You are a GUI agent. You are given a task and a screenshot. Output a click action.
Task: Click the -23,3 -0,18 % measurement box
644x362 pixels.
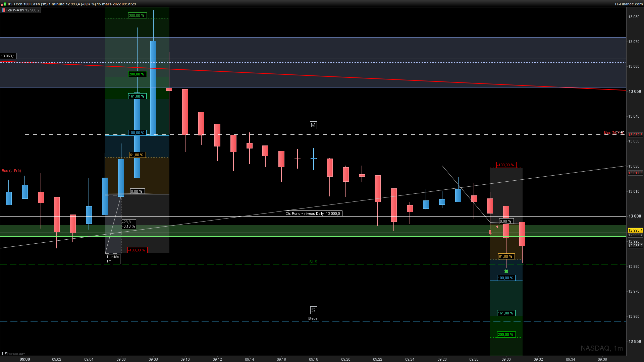(x=128, y=224)
